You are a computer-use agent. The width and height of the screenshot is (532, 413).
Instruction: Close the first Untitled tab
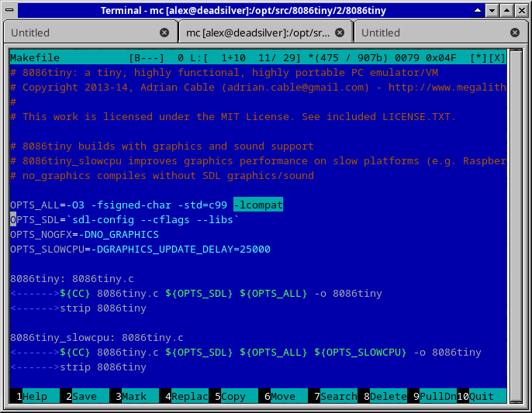coord(164,33)
